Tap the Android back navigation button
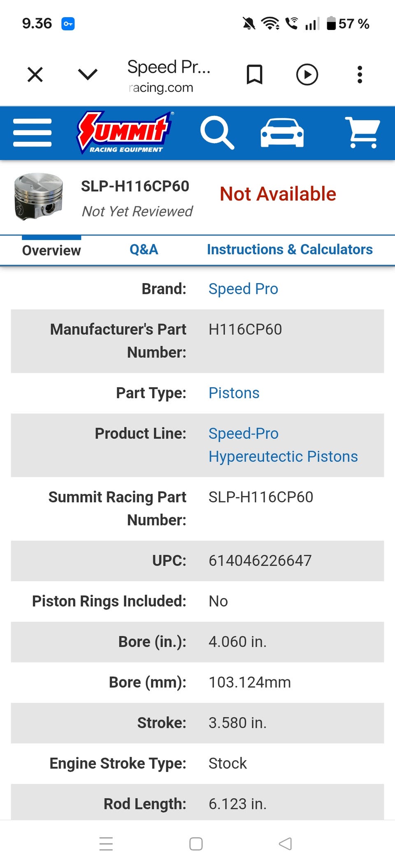This screenshot has width=395, height=868. click(x=285, y=844)
